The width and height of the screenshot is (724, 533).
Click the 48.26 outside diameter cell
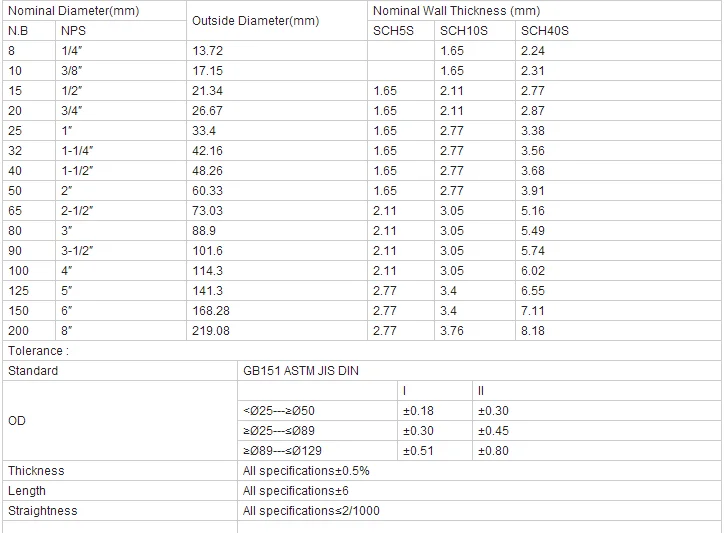click(277, 171)
